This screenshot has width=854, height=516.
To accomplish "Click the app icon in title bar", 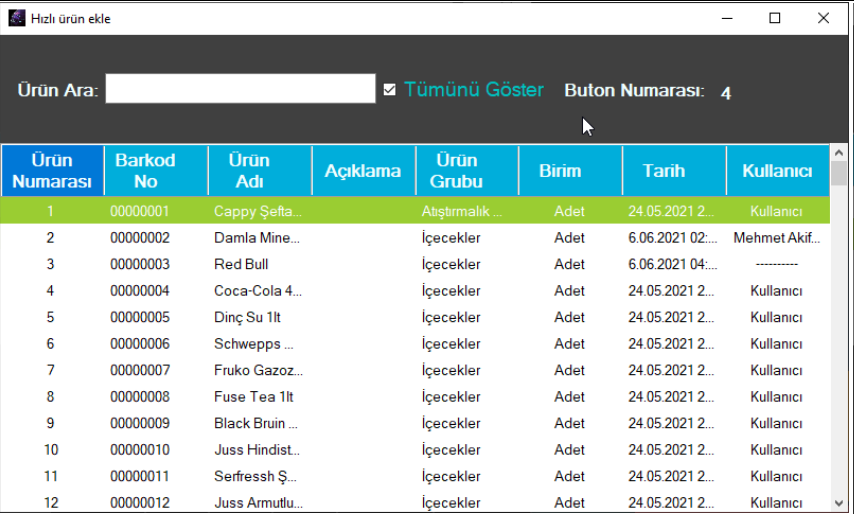I will 16,18.
